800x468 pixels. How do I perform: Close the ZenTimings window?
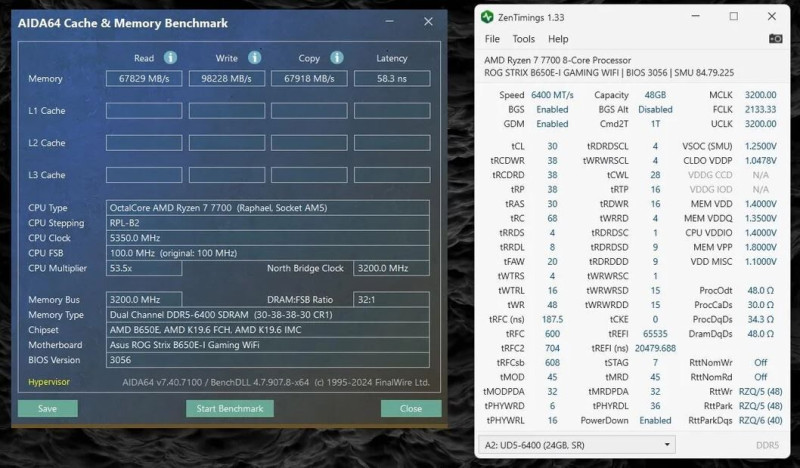(x=771, y=16)
